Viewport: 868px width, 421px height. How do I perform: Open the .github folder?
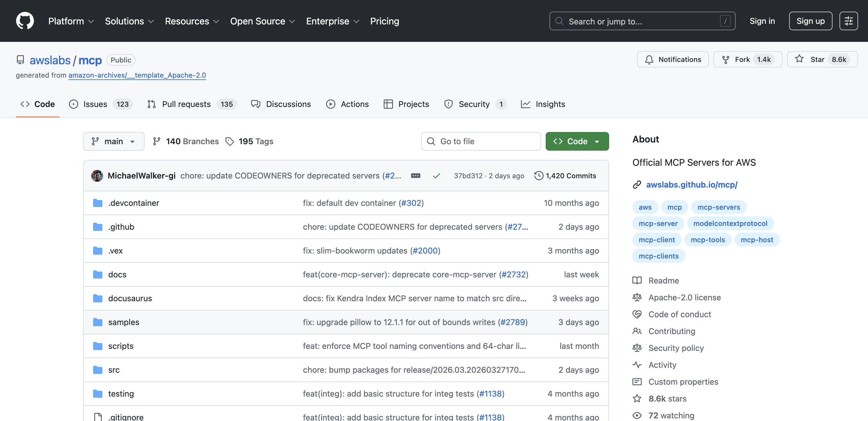(121, 227)
